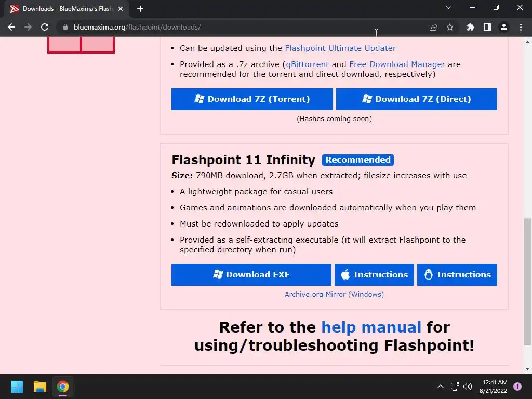Click the Recommended badge
532x399 pixels.
(358, 160)
